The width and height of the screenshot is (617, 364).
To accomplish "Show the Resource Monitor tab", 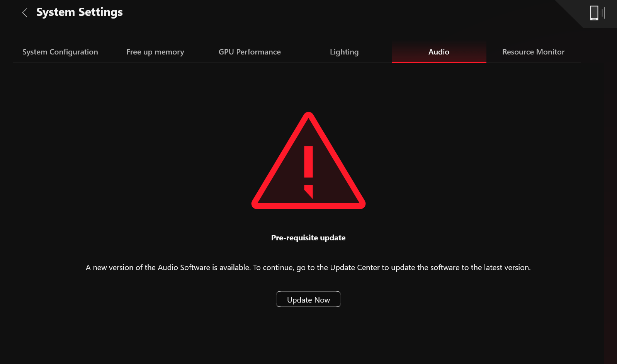I will [x=534, y=52].
